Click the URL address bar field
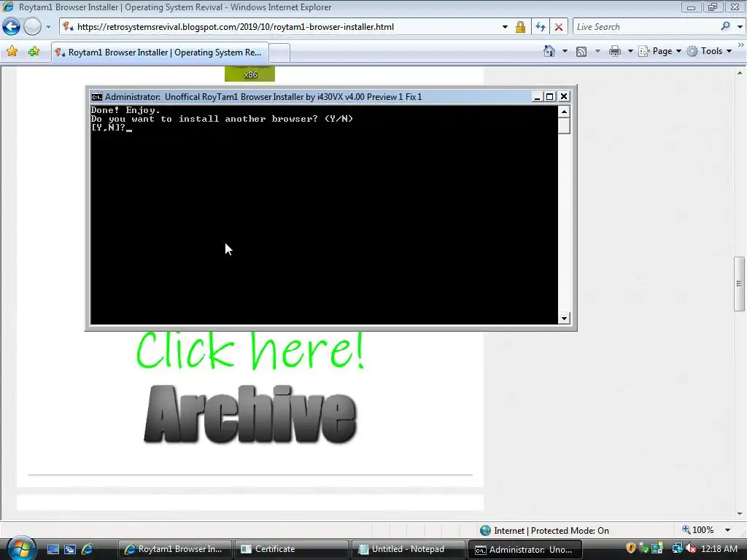Viewport: 747px width, 560px height. pyautogui.click(x=281, y=27)
